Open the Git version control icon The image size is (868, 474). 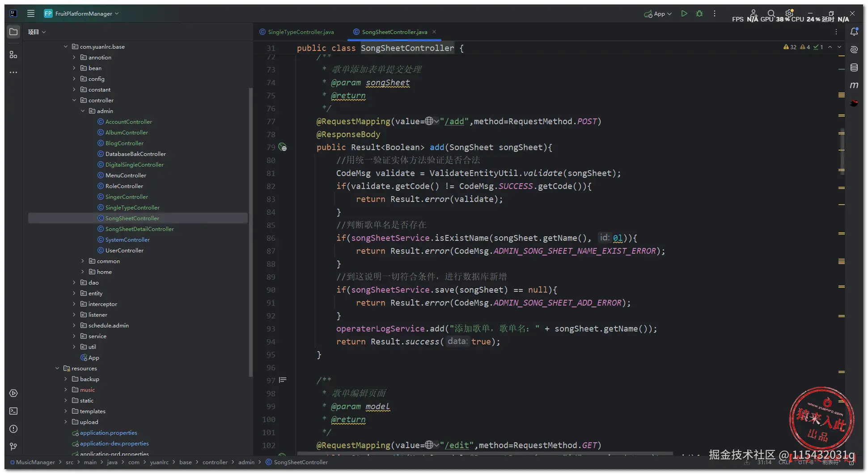coord(13,447)
